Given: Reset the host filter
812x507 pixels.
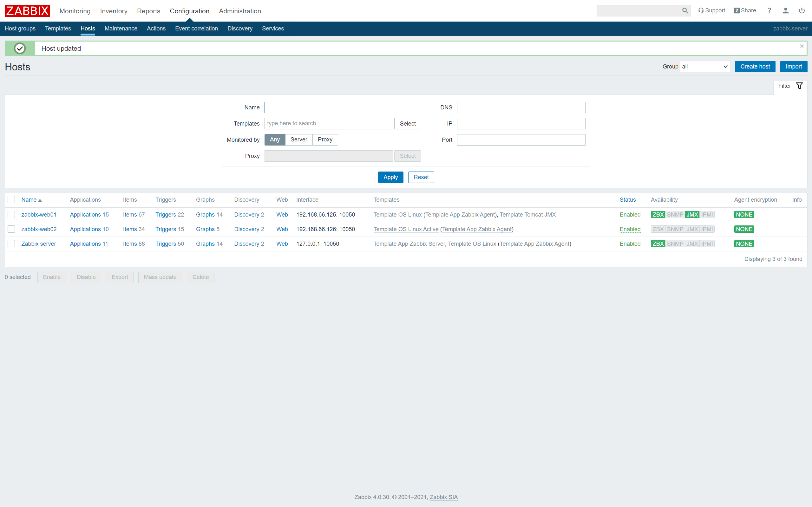Looking at the screenshot, I should [421, 177].
